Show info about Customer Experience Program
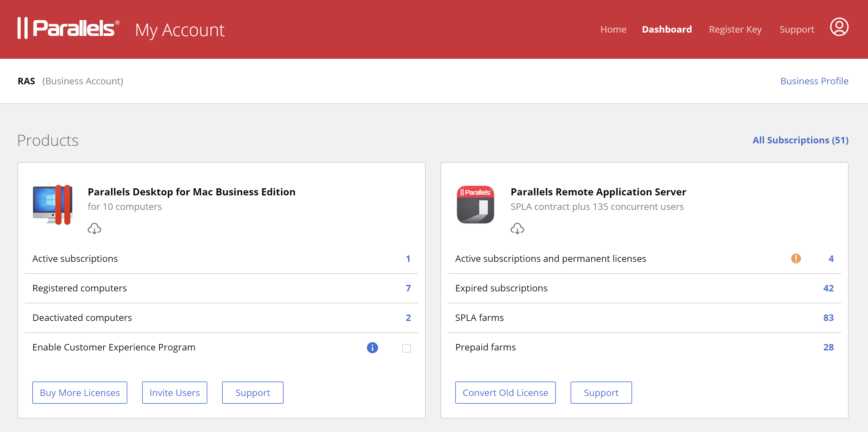The width and height of the screenshot is (868, 432). pos(372,347)
